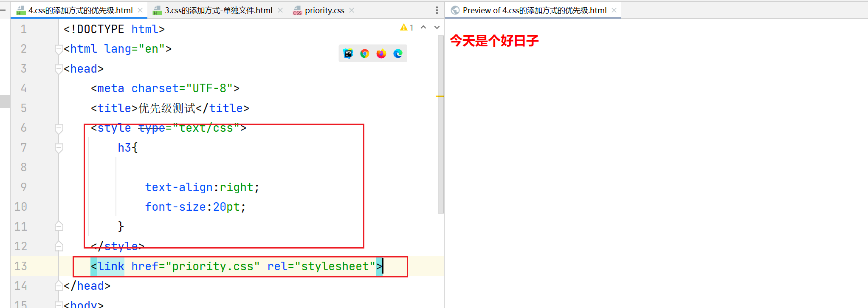Click the yellow warning indicator icon

click(403, 27)
